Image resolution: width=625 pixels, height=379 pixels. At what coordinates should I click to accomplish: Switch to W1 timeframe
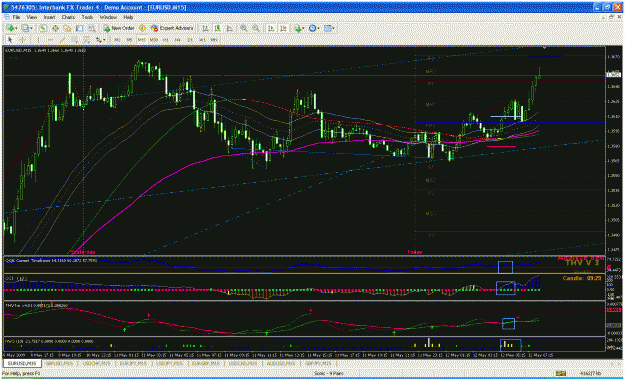(x=202, y=40)
